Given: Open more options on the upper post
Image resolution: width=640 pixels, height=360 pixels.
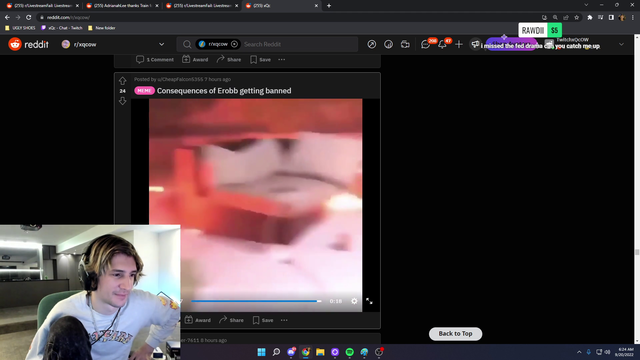Looking at the screenshot, I should click(282, 60).
